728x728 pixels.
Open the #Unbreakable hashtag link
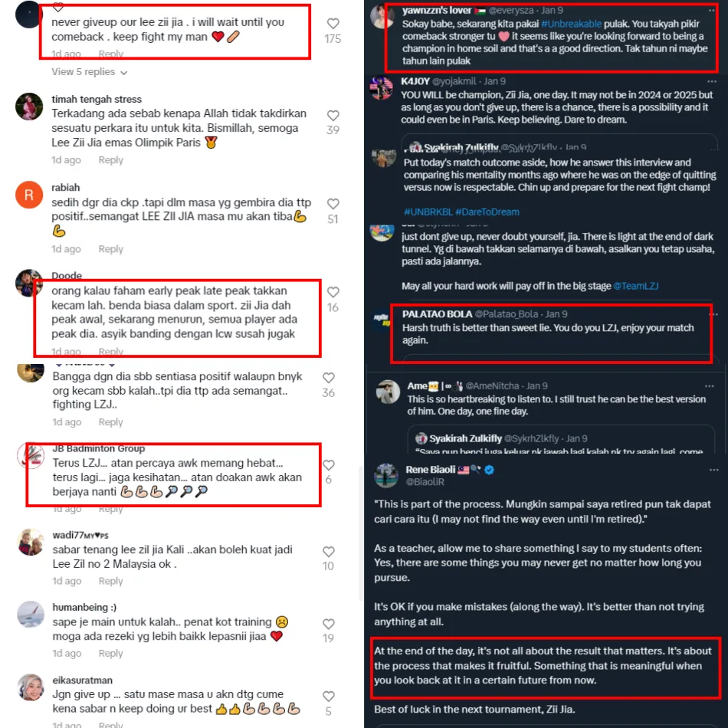(x=571, y=24)
